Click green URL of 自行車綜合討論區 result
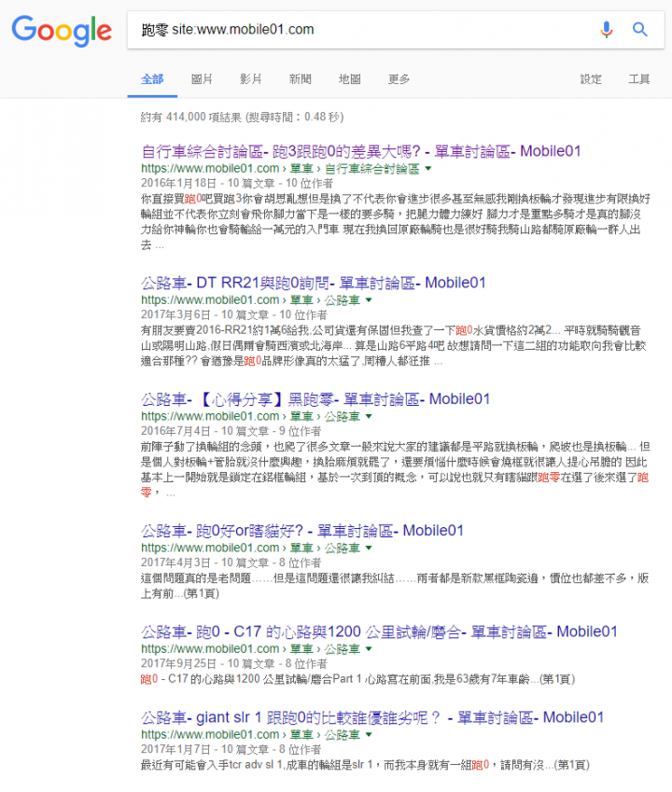The height and width of the screenshot is (792, 672). pyautogui.click(x=280, y=169)
